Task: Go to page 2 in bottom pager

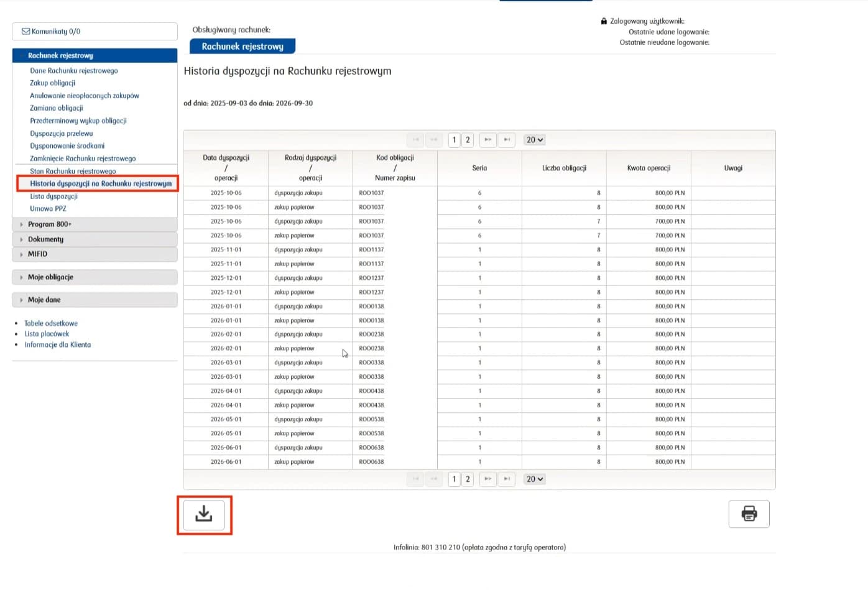Action: (468, 479)
